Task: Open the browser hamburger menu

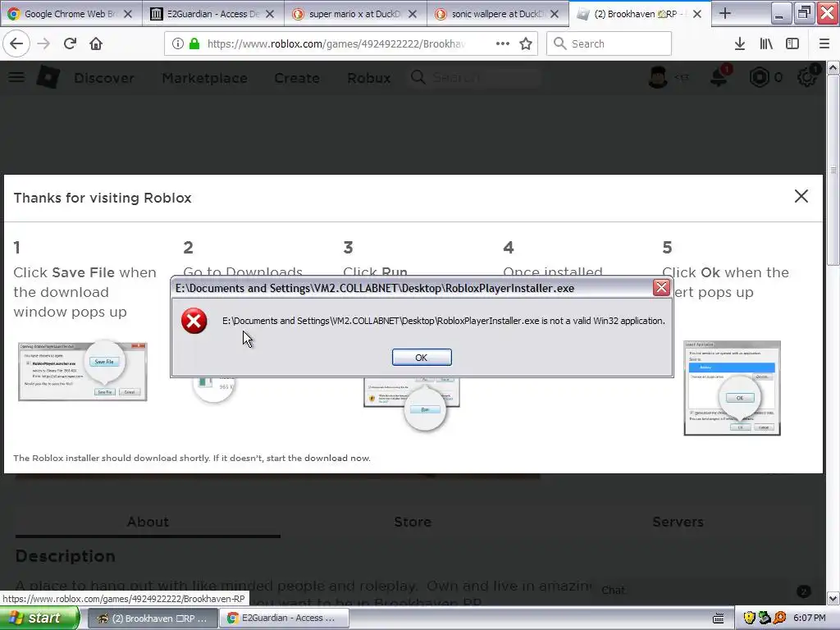Action: 824,43
